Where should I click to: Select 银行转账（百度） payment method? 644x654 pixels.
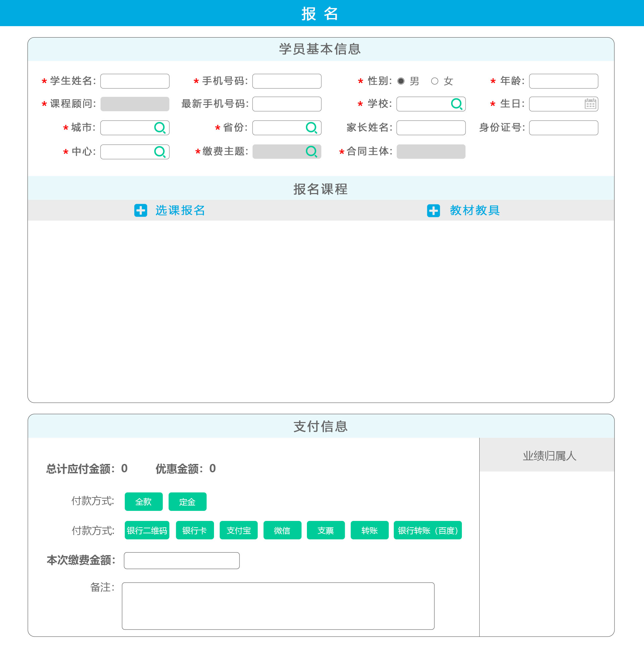(428, 530)
